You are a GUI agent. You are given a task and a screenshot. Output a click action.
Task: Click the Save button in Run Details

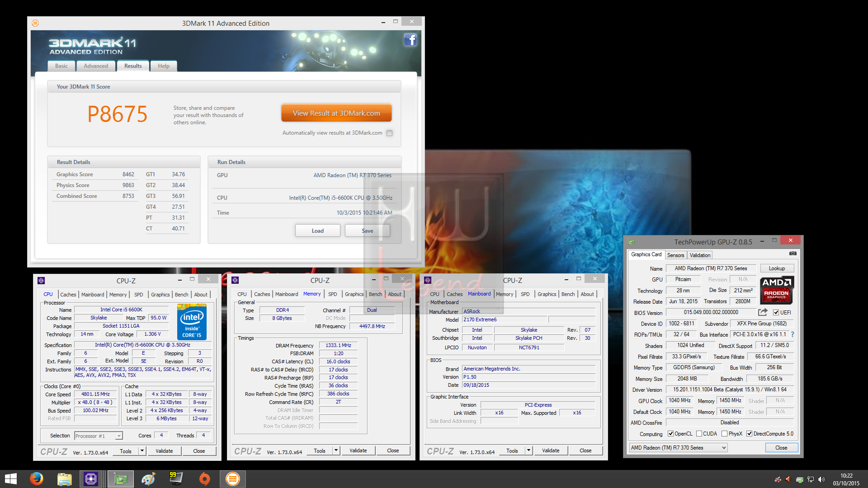(368, 231)
